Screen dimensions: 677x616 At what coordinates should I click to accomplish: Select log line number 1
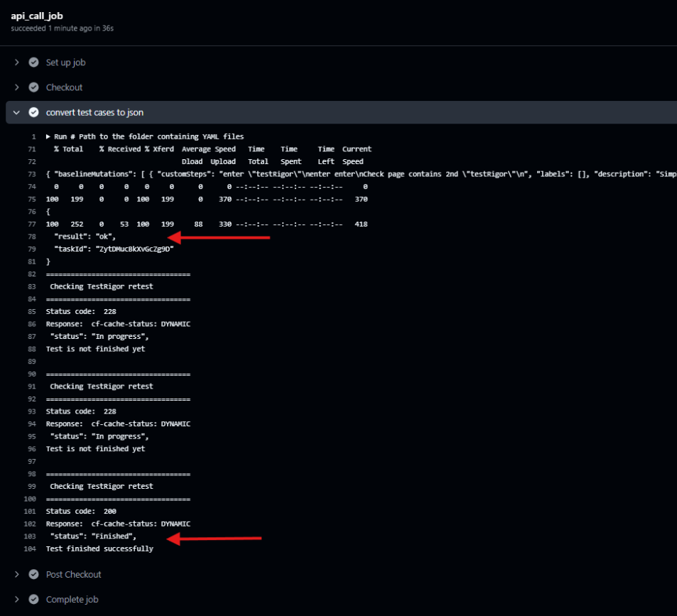click(33, 136)
